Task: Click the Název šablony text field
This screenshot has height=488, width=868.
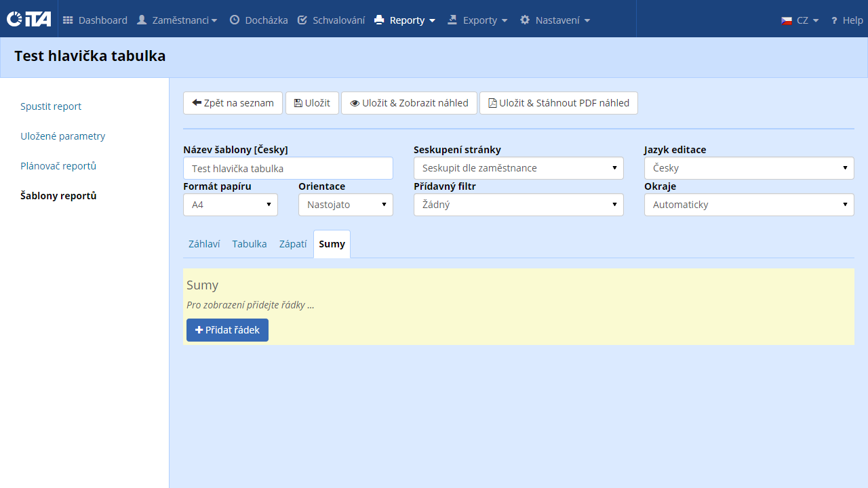Action: click(288, 168)
